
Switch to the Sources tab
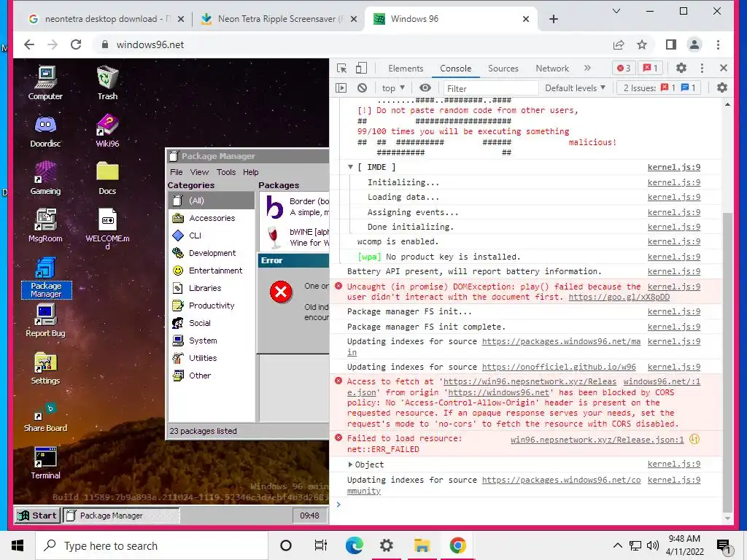coord(503,68)
